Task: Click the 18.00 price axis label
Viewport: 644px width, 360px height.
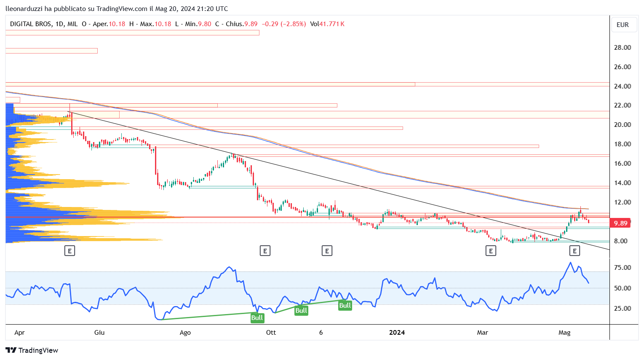Action: click(x=623, y=144)
